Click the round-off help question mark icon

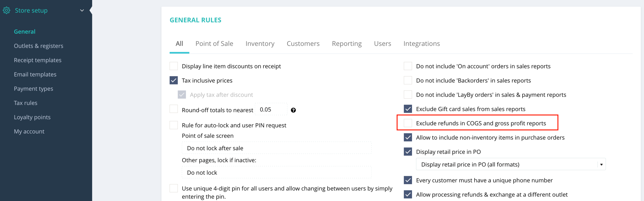click(x=293, y=110)
